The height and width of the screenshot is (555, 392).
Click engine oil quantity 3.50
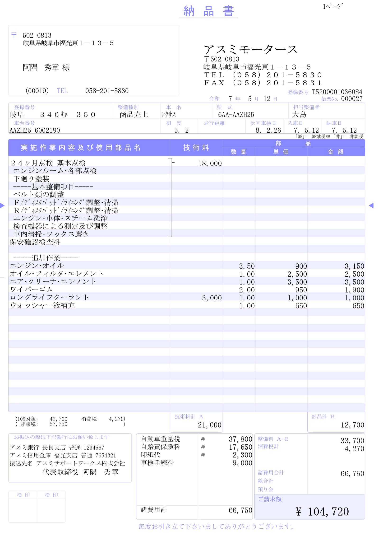247,266
